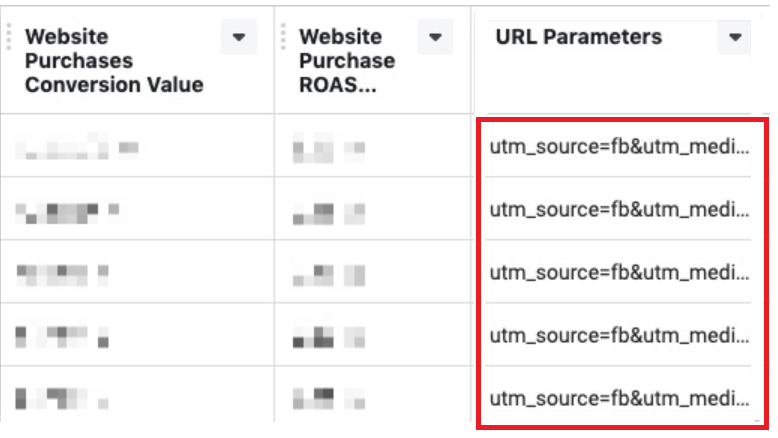Select the fourth row's utm_source URL parameters cell
The width and height of the screenshot is (778, 438).
[619, 336]
